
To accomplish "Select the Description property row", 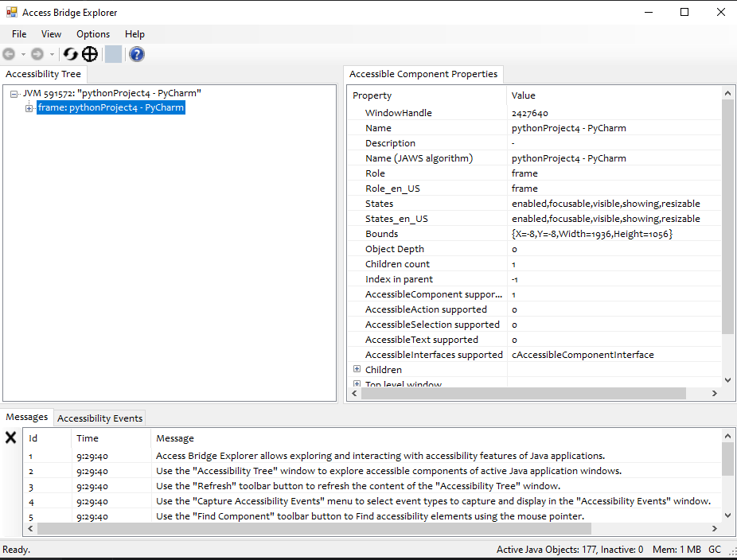I will 534,143.
